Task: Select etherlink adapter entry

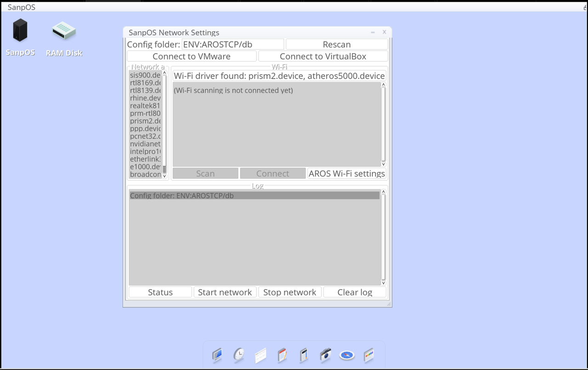Action: click(x=145, y=159)
